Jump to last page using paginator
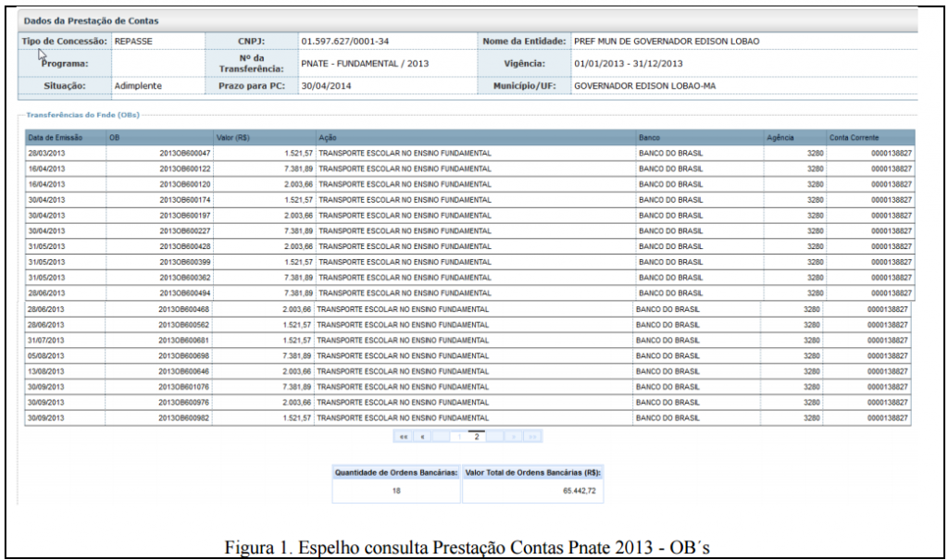Viewport: 948px width, 560px height. pyautogui.click(x=533, y=435)
